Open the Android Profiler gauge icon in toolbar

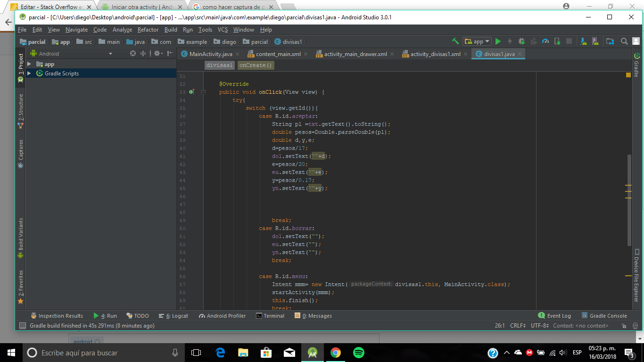(545, 41)
